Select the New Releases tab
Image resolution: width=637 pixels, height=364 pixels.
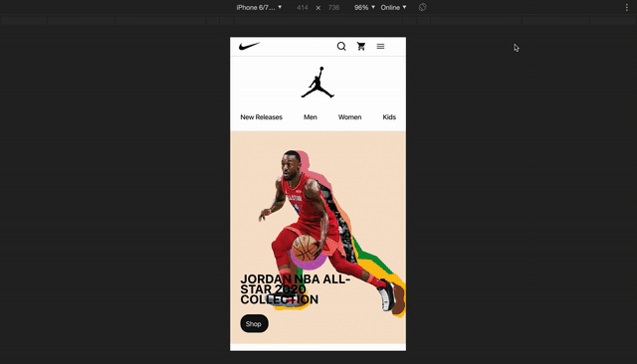point(261,117)
